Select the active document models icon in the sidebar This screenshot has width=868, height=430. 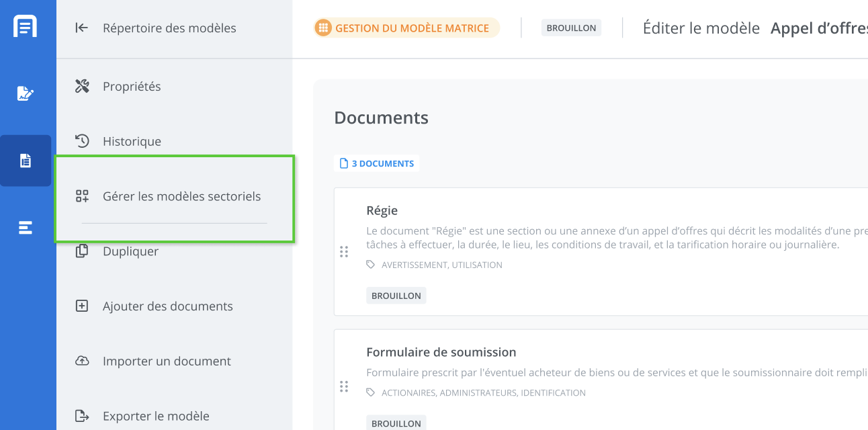point(26,161)
